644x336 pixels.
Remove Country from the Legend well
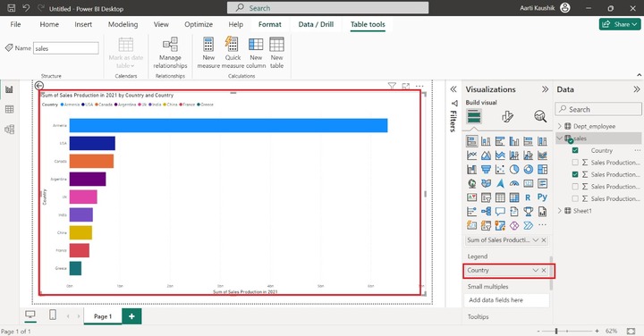(x=544, y=271)
